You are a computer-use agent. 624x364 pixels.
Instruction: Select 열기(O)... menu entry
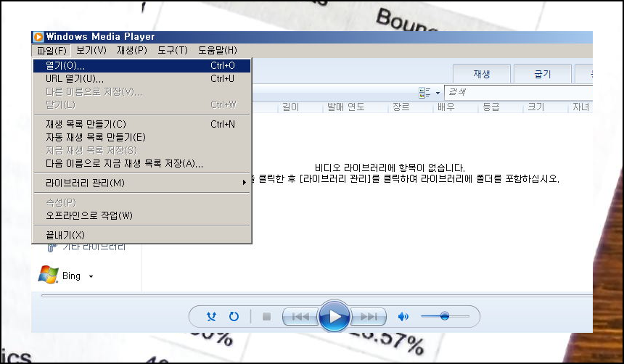click(141, 66)
